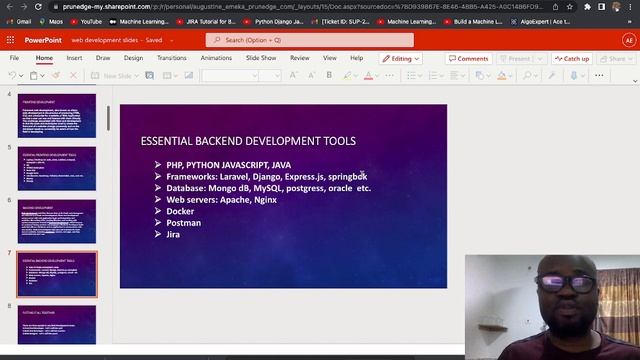Switch to the Insert tab

click(x=74, y=58)
